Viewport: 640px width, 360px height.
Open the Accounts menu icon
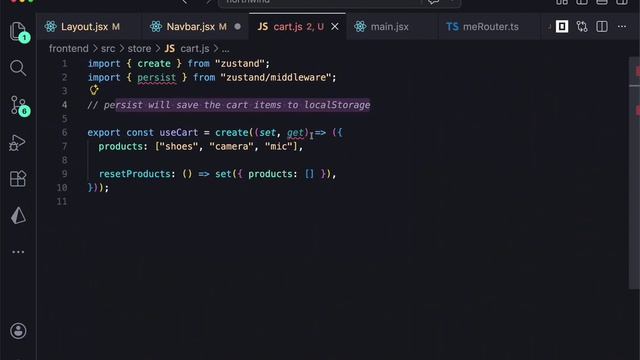[18, 331]
